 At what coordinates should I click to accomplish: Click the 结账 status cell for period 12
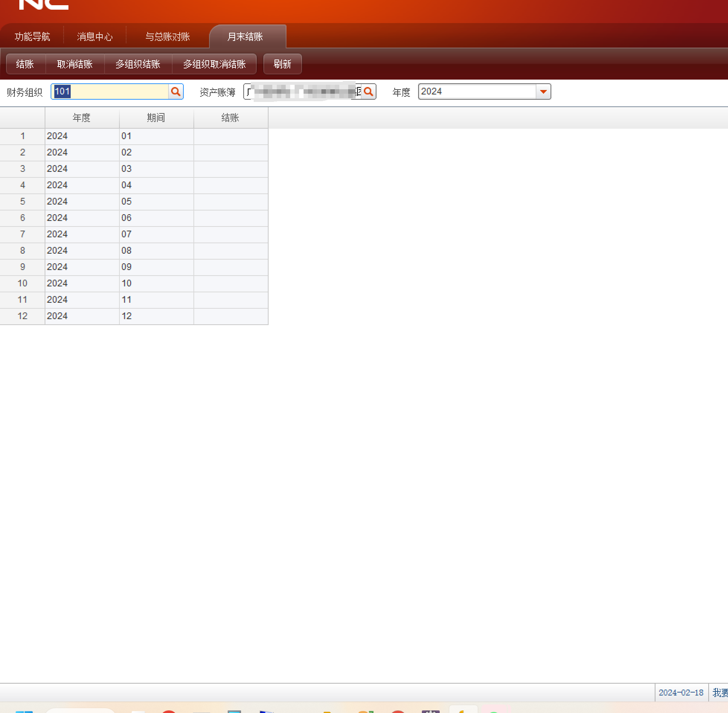pos(231,316)
